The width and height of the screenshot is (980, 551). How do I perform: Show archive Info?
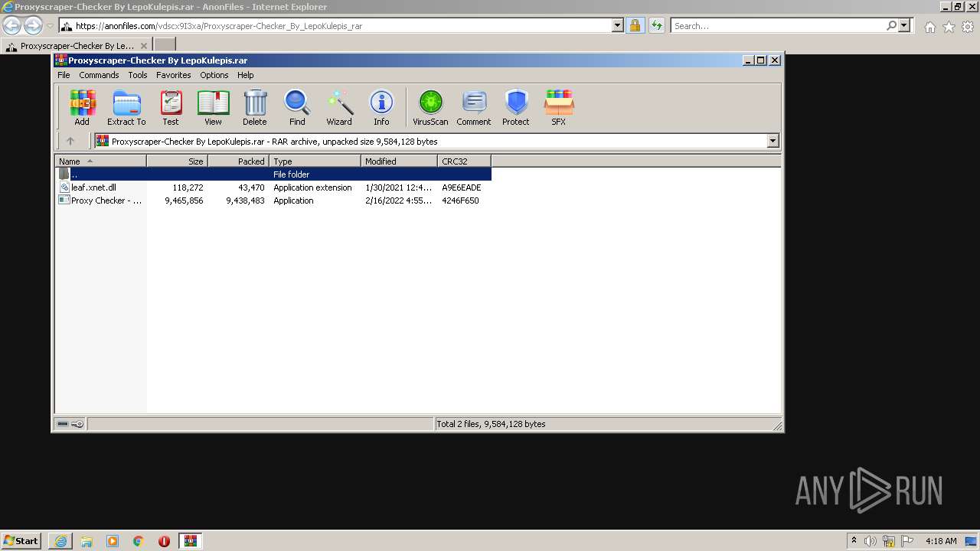pos(381,107)
